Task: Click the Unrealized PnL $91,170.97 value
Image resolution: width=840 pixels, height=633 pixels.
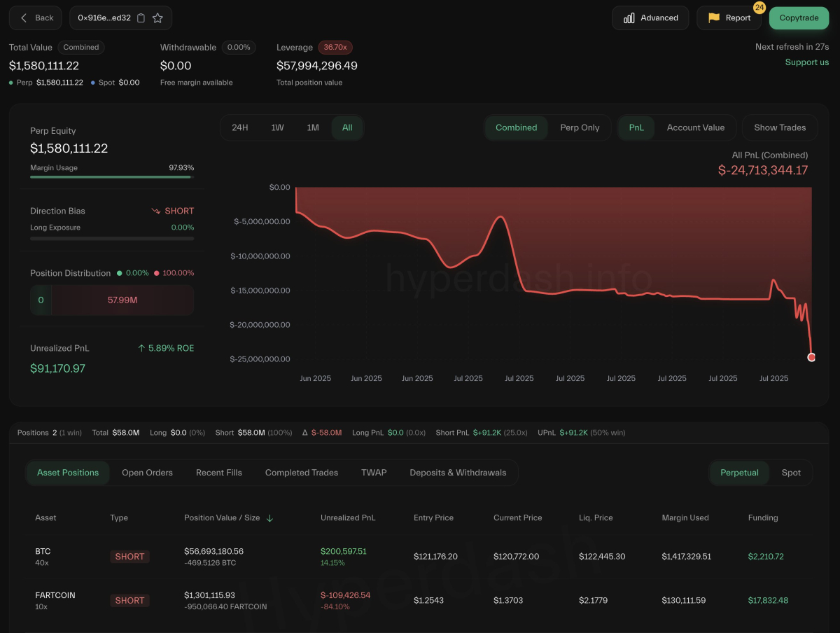Action: [x=57, y=368]
